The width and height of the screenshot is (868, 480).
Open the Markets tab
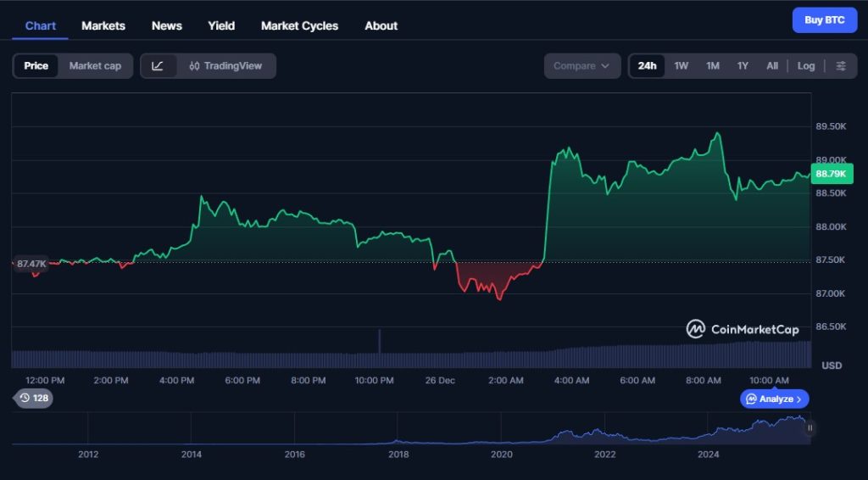pos(103,25)
